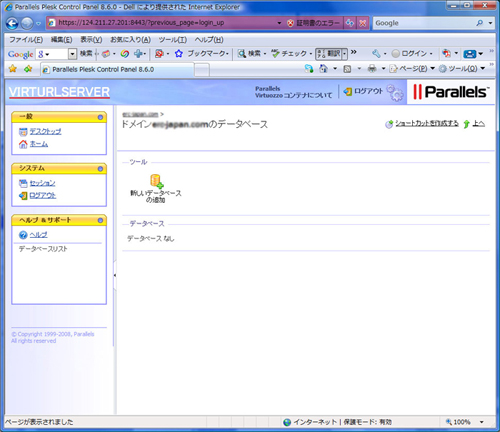Click the Print icon in command bar
The height and width of the screenshot is (432, 500).
(x=372, y=69)
